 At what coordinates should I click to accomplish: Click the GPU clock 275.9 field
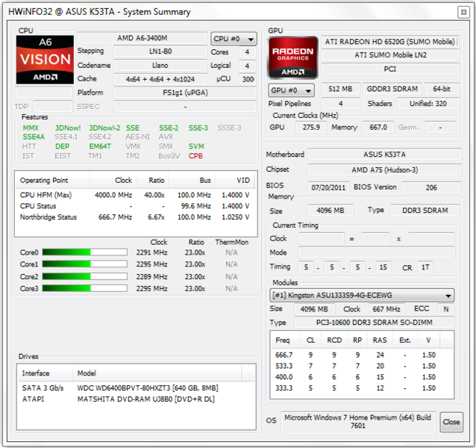[311, 127]
